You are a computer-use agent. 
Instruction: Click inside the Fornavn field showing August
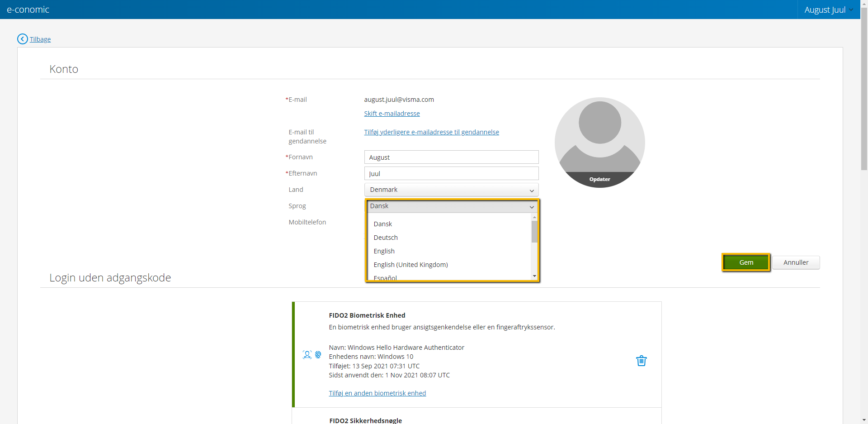(x=451, y=157)
